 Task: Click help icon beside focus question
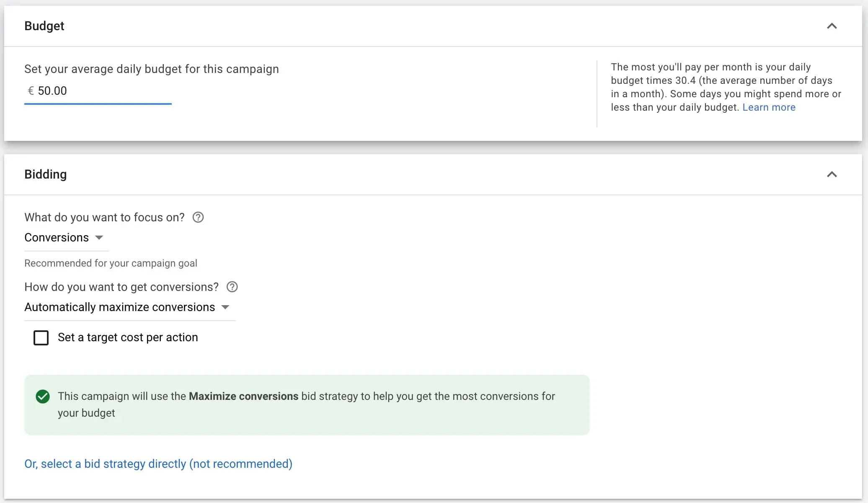[198, 217]
